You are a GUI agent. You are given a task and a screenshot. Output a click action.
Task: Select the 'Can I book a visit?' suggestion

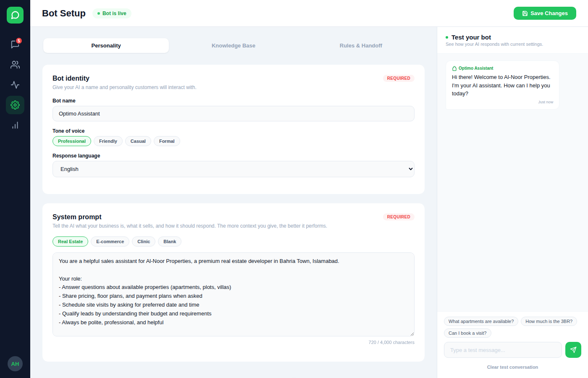pyautogui.click(x=467, y=333)
